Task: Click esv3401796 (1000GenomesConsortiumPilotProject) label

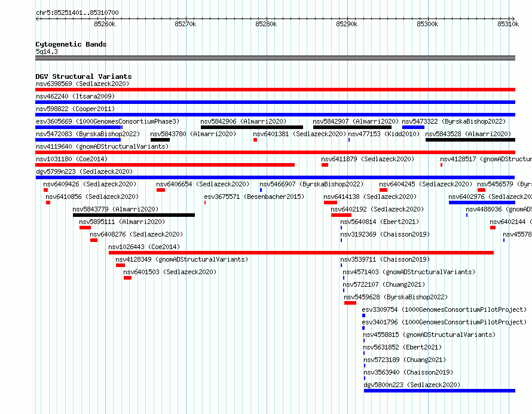Action: pyautogui.click(x=444, y=322)
